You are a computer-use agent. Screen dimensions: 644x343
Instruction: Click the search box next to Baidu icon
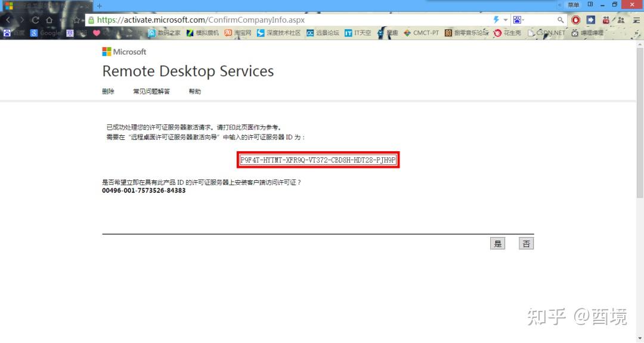[x=540, y=20]
